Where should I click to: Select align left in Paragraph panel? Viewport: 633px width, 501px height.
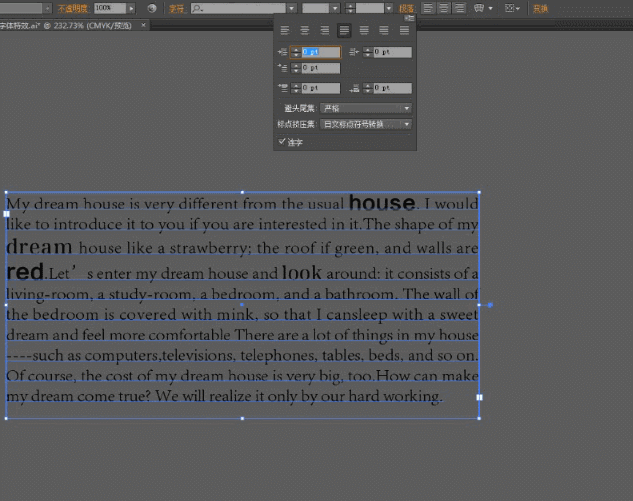[285, 30]
